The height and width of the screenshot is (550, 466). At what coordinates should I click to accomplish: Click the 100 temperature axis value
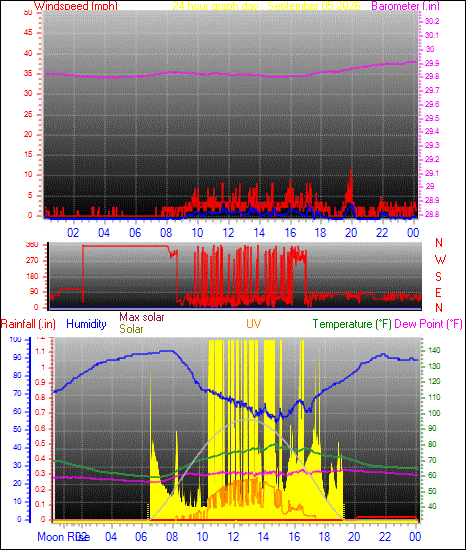tap(434, 413)
